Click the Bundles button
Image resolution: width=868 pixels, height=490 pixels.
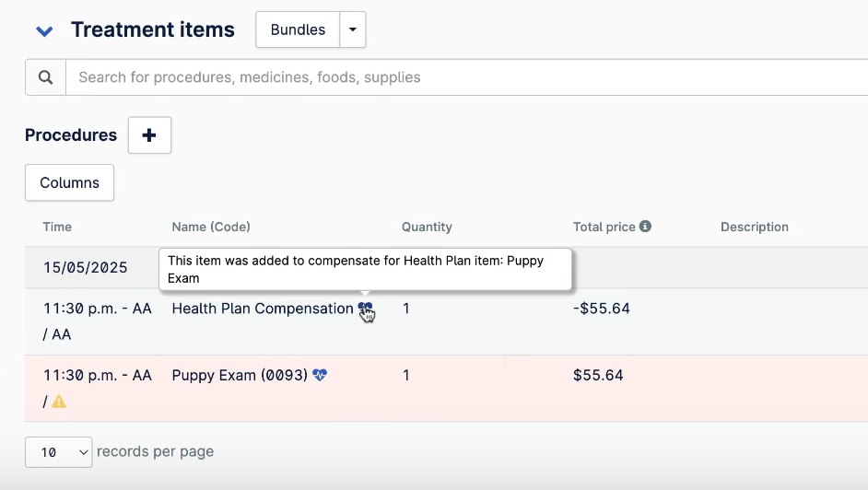(x=297, y=29)
